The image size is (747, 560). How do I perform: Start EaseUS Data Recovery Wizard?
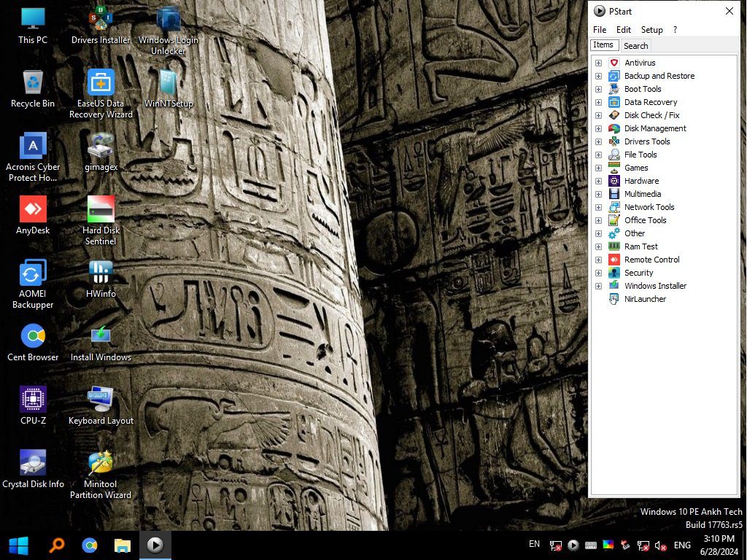(x=100, y=82)
